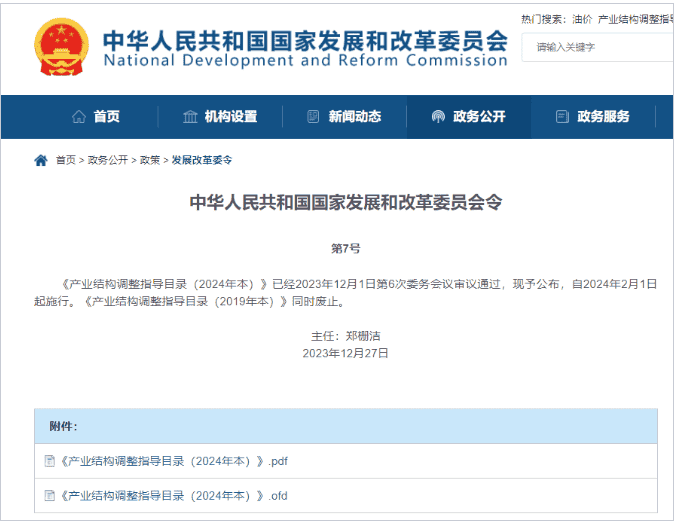Click the icon beside 政务公开 in navigation bar

tap(438, 117)
